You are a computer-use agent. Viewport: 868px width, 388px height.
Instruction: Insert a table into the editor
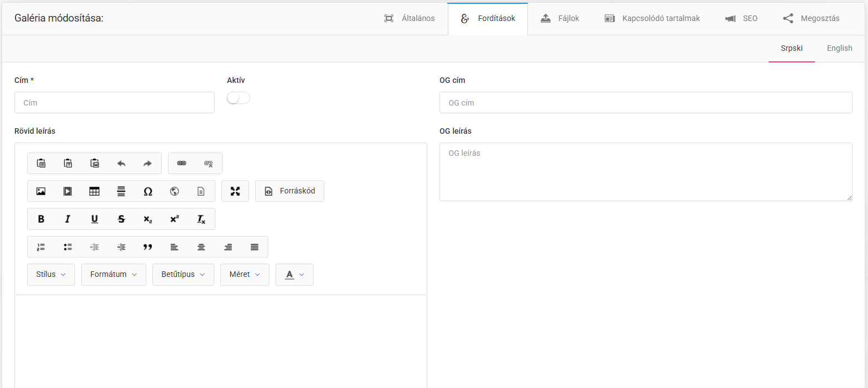(x=94, y=191)
